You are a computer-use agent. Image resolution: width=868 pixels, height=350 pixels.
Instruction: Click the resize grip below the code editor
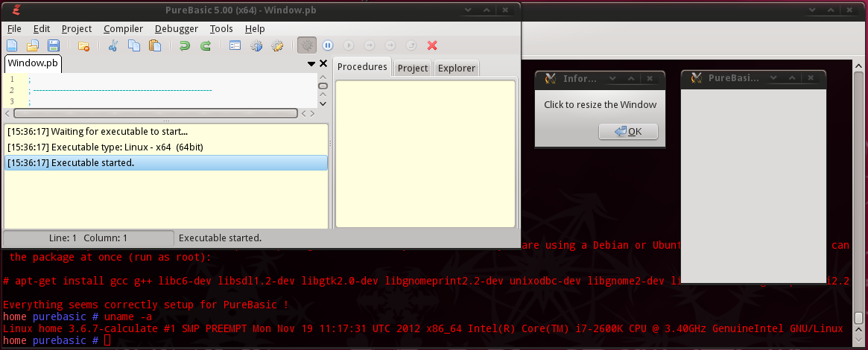pyautogui.click(x=165, y=121)
